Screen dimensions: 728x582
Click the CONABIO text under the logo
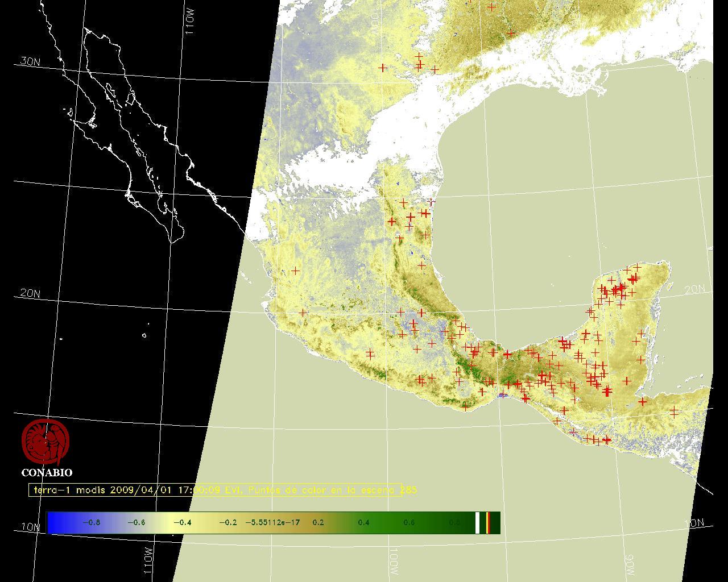tap(47, 472)
